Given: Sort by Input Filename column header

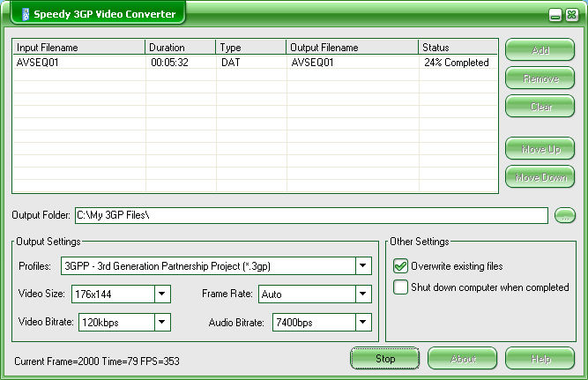Looking at the screenshot, I should 78,48.
